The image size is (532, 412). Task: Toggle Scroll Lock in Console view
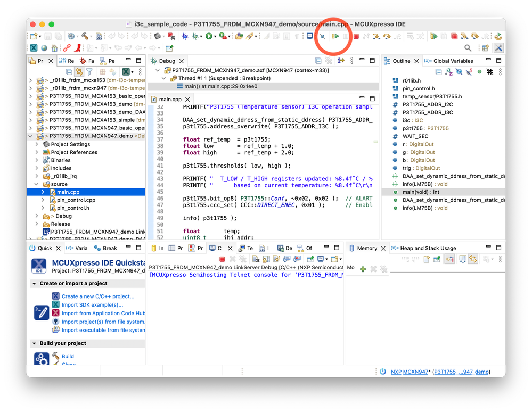(x=266, y=259)
